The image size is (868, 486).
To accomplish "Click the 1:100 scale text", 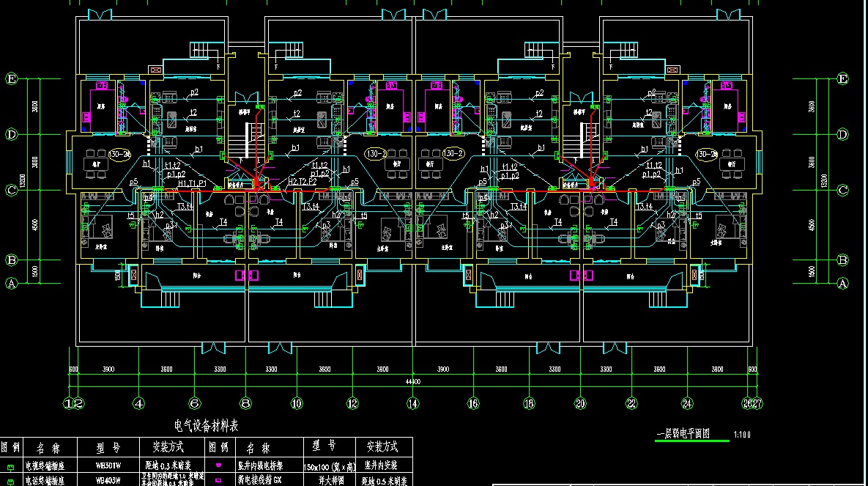I will [x=742, y=435].
